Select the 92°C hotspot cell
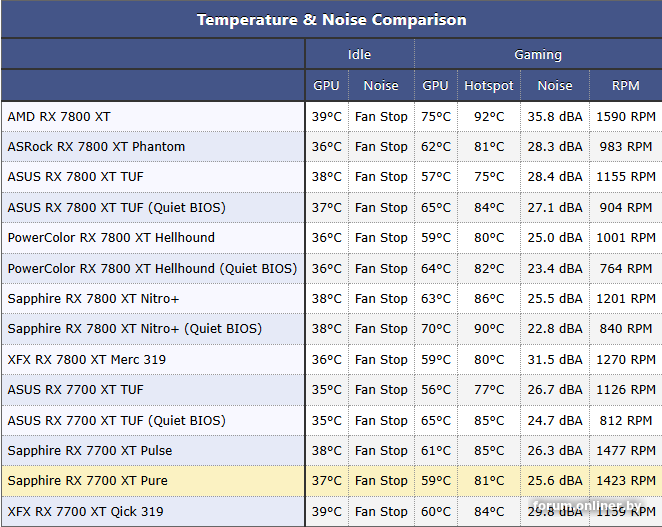 [x=489, y=117]
